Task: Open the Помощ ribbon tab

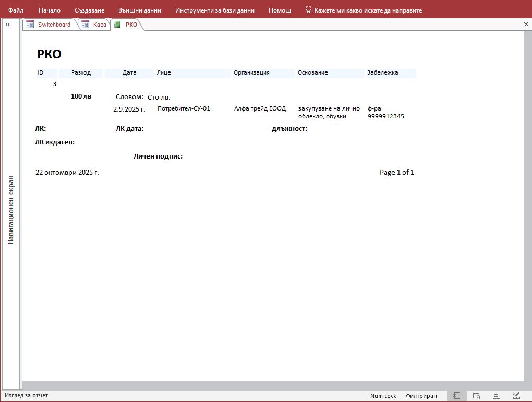Action: (x=280, y=10)
